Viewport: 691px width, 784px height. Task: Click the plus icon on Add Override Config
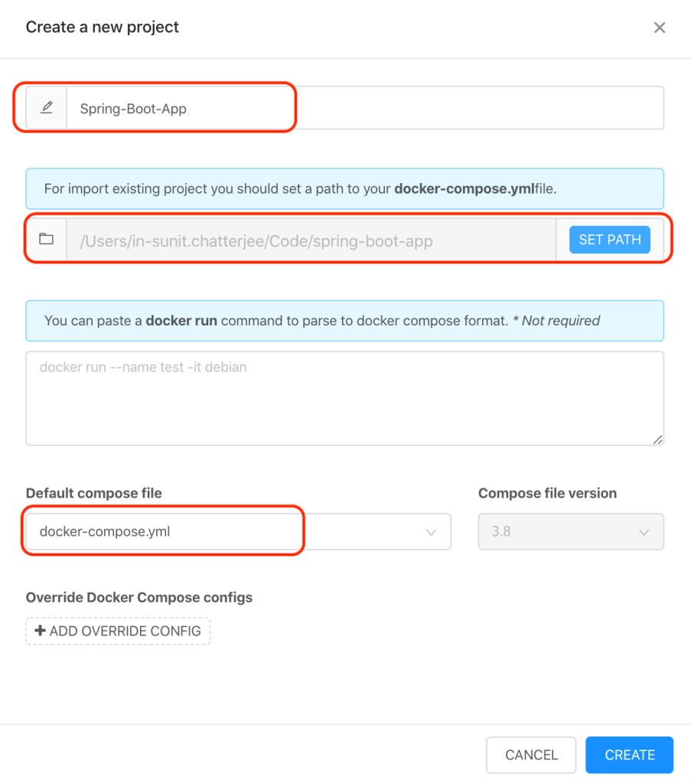pyautogui.click(x=41, y=631)
